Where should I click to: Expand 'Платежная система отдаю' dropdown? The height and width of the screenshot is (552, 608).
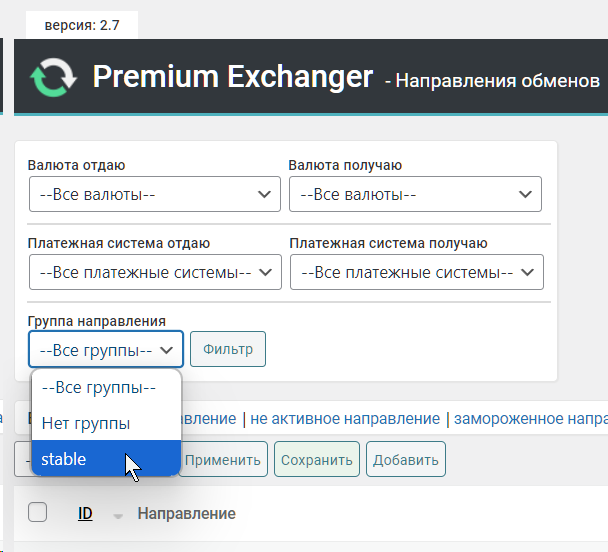pyautogui.click(x=154, y=272)
